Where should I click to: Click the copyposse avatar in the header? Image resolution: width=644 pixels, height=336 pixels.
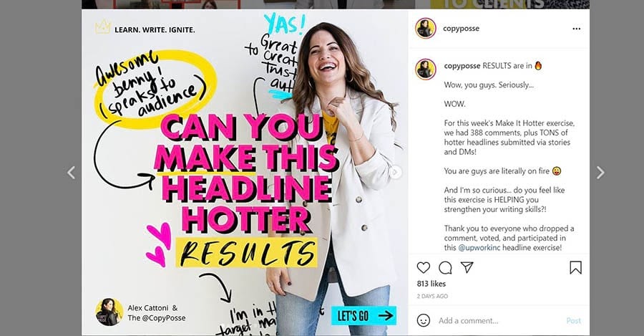(425, 29)
